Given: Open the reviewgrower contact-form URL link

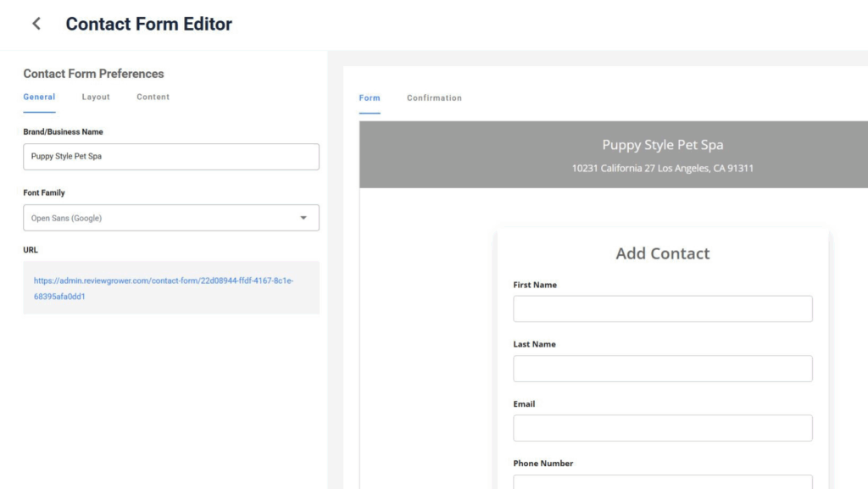Looking at the screenshot, I should point(164,288).
